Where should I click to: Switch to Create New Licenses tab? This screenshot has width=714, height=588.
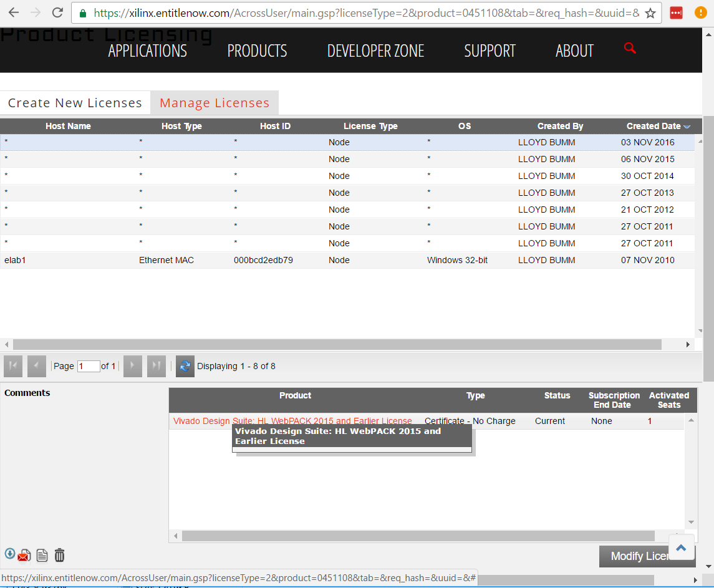point(75,103)
